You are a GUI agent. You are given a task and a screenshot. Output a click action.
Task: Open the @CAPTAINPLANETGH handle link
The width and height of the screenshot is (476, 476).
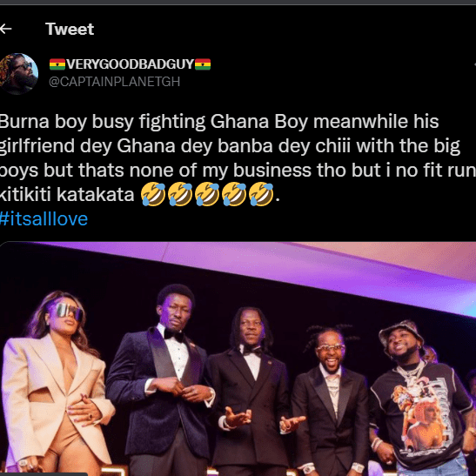(115, 82)
